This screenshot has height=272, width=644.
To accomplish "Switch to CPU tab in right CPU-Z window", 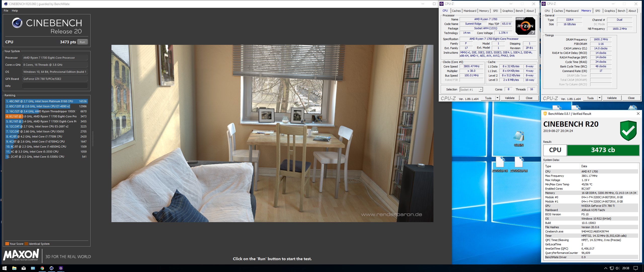I will point(547,11).
